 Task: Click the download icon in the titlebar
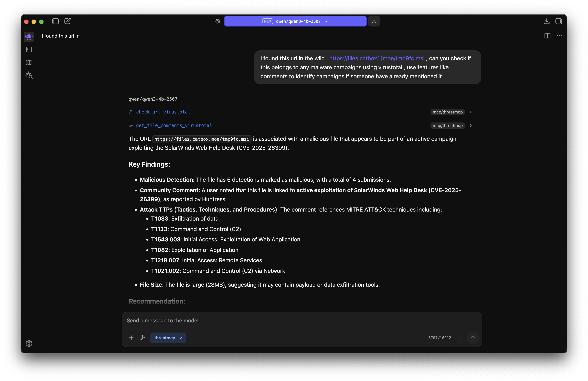point(547,21)
